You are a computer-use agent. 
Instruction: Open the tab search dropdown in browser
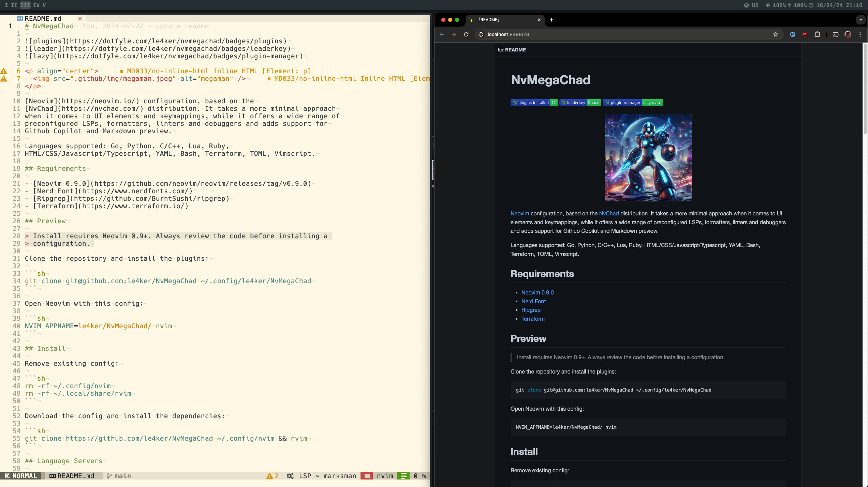860,20
